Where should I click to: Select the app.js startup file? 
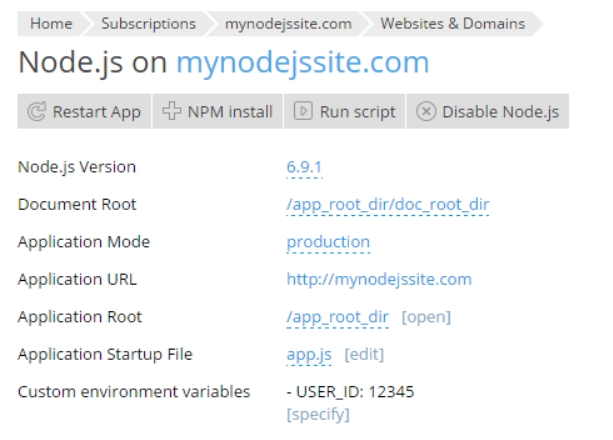pyautogui.click(x=310, y=354)
